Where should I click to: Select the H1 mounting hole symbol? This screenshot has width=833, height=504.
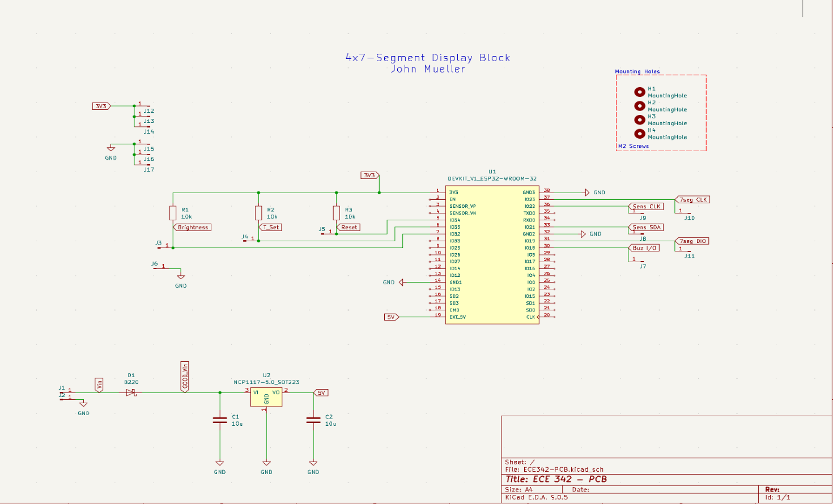click(x=639, y=92)
